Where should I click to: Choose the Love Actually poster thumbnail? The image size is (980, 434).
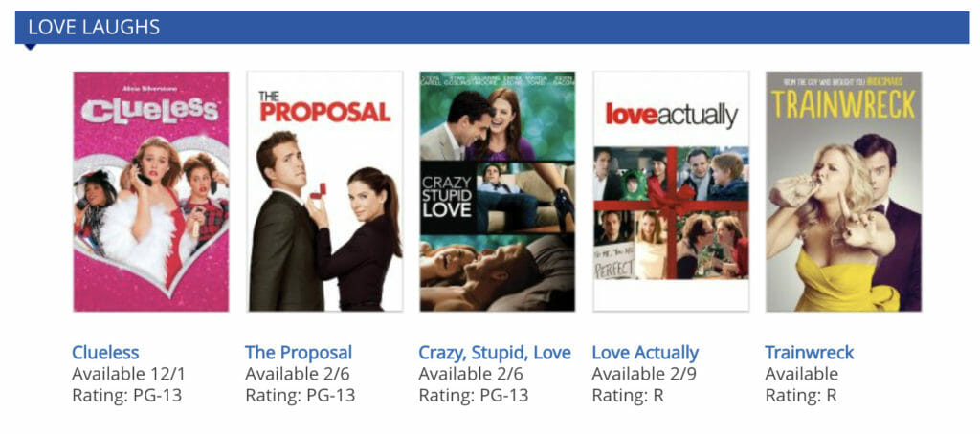(671, 191)
